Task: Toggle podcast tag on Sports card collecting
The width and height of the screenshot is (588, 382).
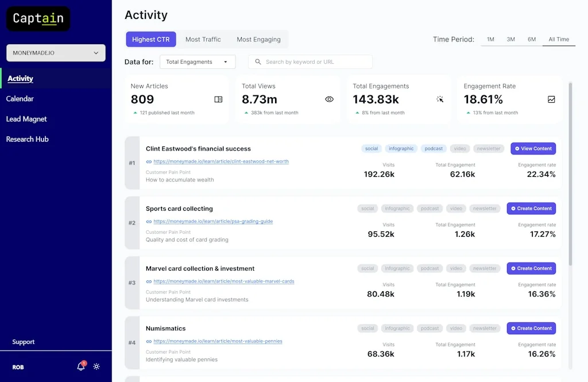Action: pyautogui.click(x=430, y=209)
